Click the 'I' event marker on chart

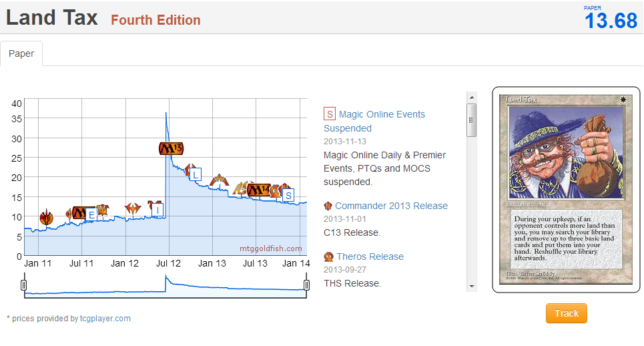click(x=157, y=210)
